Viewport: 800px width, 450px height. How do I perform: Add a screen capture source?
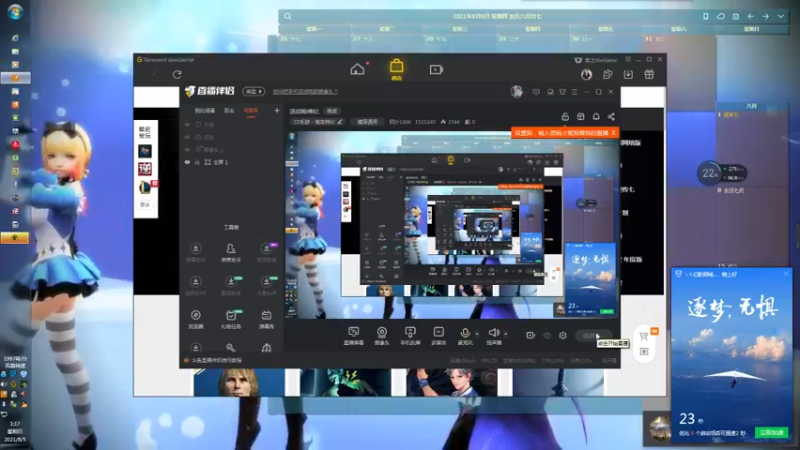[x=354, y=336]
